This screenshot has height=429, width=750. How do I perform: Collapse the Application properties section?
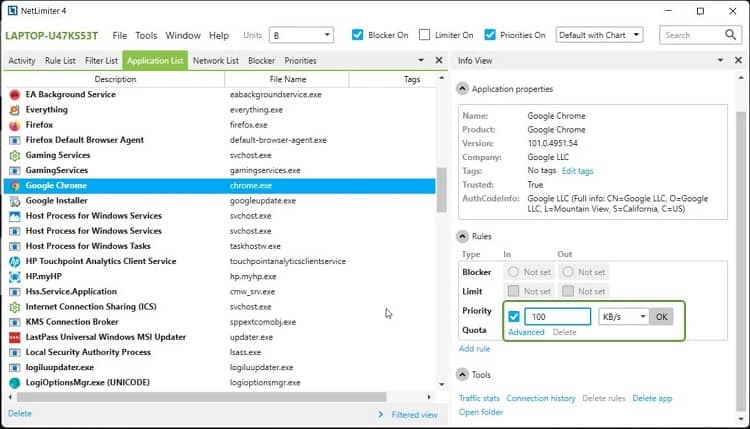tap(462, 89)
